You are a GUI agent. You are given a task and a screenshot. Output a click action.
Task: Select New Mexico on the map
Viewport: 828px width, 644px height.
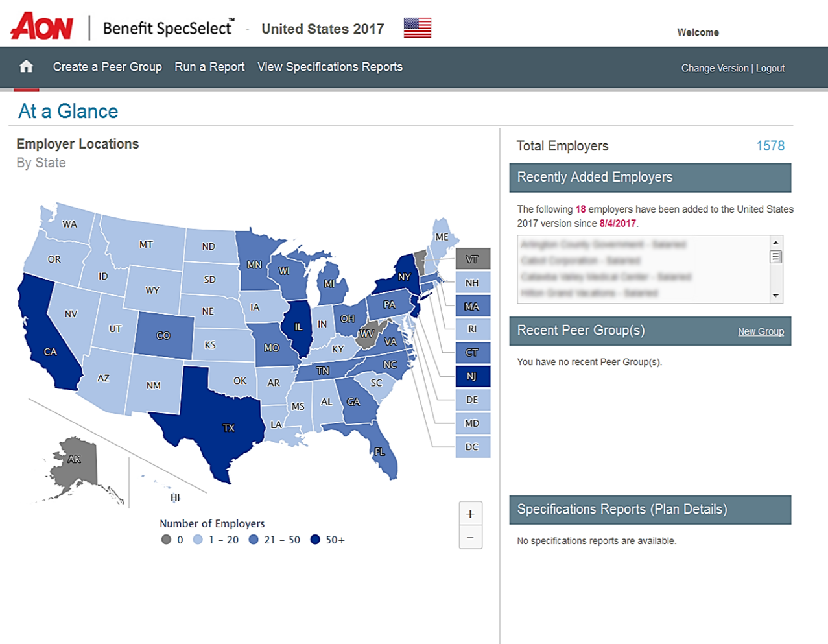tap(154, 385)
